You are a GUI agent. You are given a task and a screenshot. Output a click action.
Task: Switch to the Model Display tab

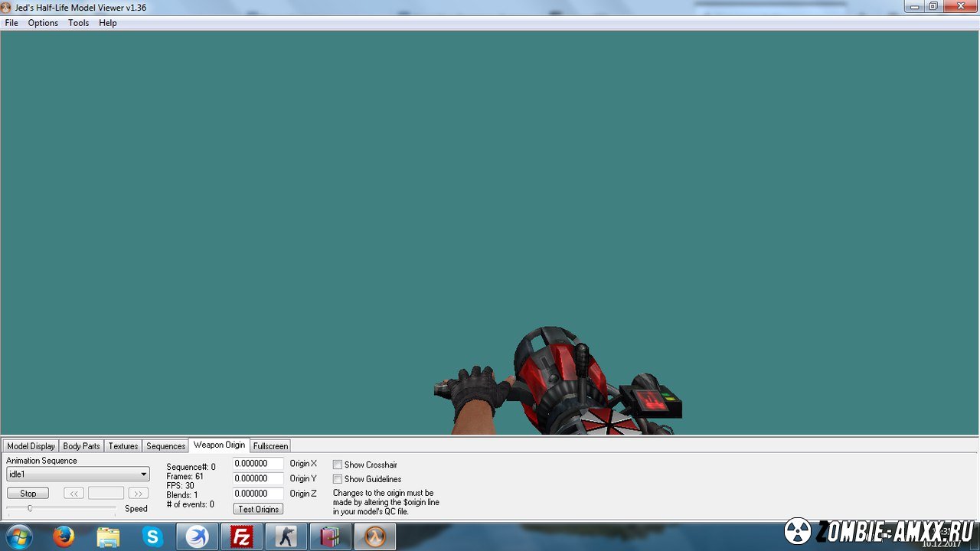point(31,446)
